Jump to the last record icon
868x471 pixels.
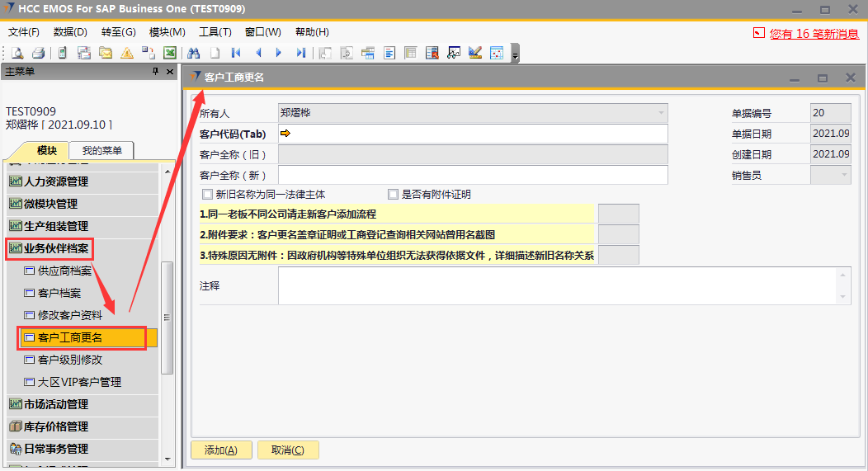point(300,53)
